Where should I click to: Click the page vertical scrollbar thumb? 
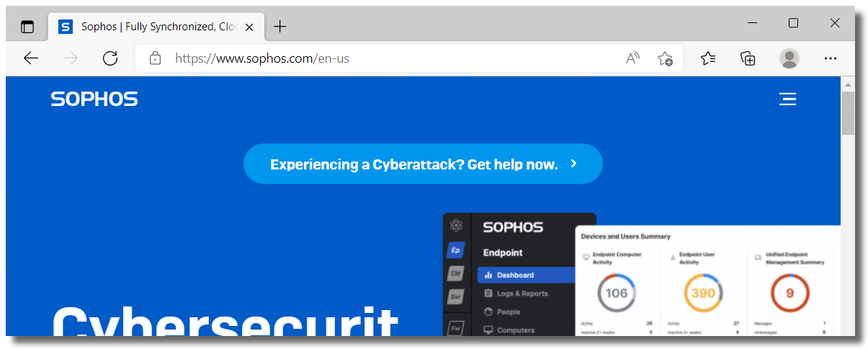pos(848,113)
